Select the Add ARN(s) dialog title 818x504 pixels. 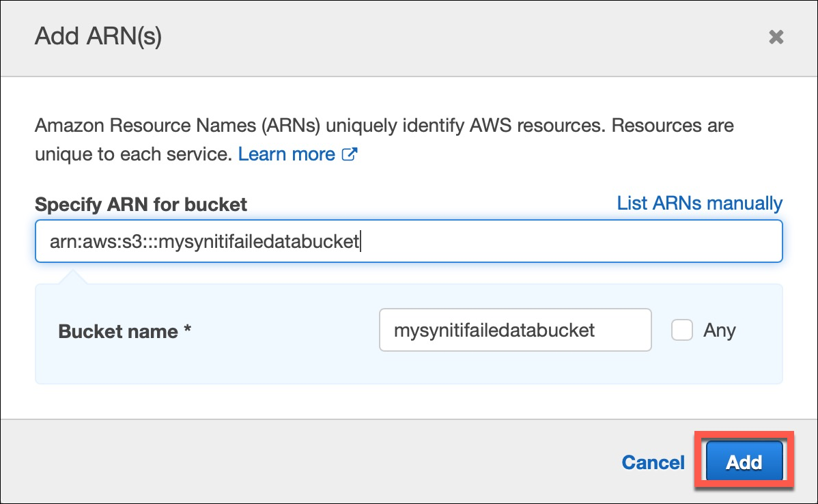pos(98,36)
